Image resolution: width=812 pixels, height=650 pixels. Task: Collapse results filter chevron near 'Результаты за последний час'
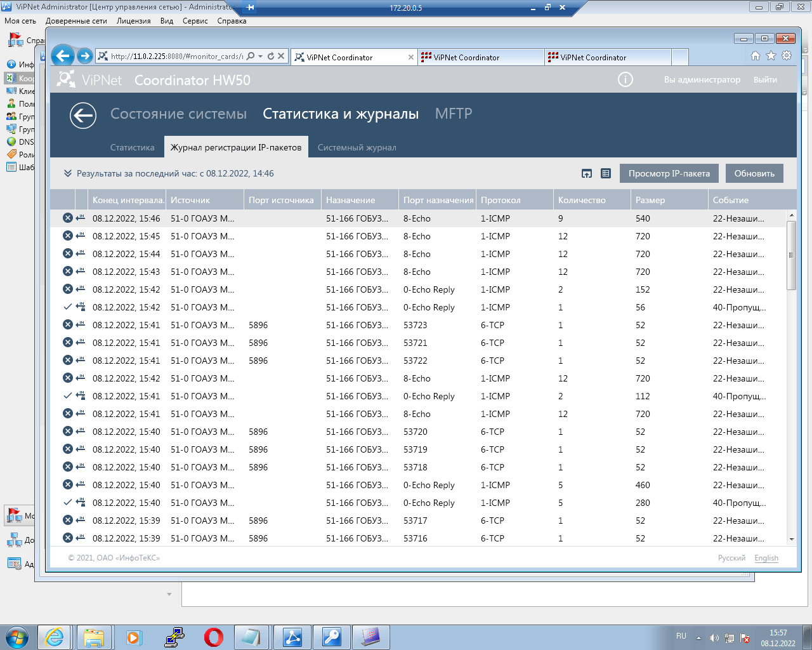pos(68,173)
